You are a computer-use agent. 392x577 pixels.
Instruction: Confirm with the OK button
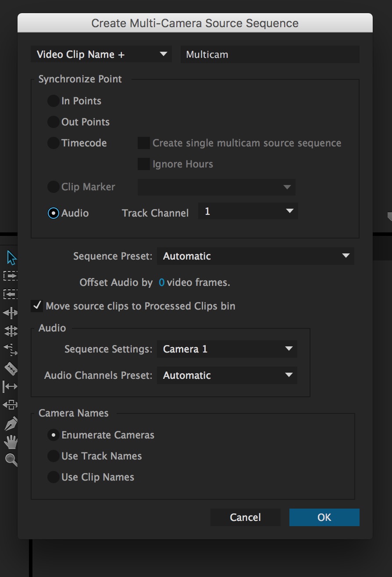pos(324,517)
